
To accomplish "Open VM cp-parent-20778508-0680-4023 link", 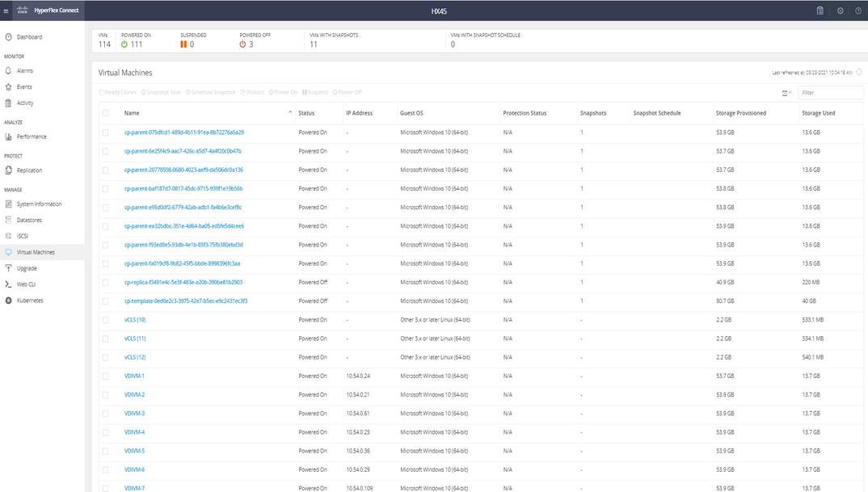I will tap(183, 170).
